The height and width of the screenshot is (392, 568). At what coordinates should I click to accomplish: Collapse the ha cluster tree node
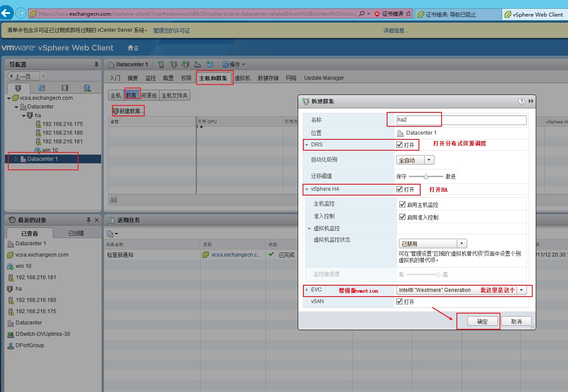click(24, 115)
